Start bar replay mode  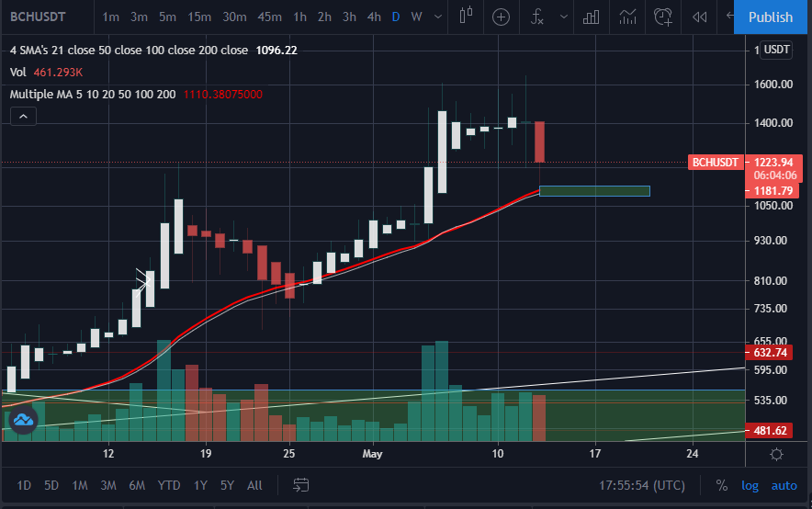pos(700,17)
